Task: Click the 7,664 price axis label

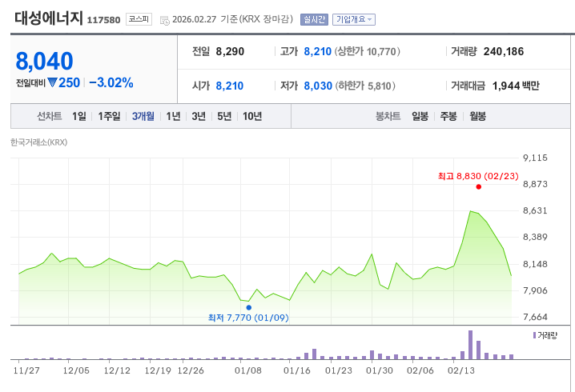Action: click(535, 317)
